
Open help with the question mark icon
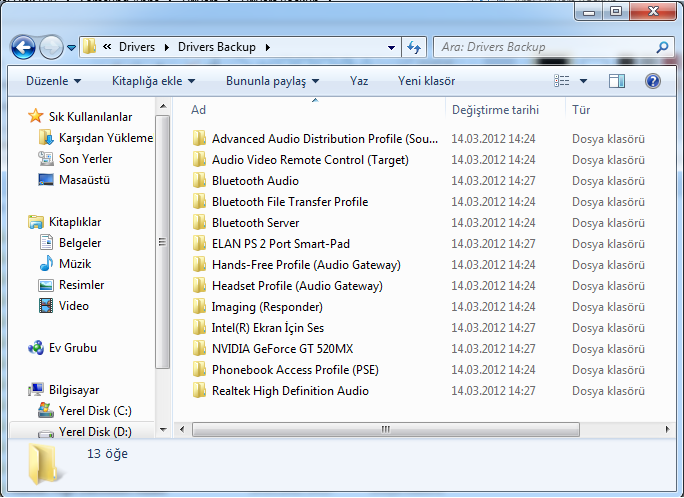[x=653, y=81]
